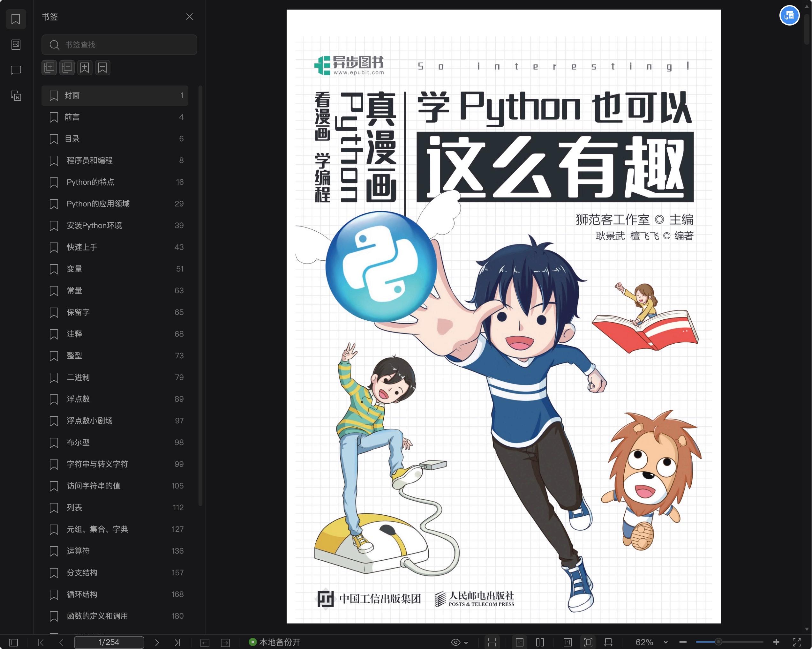Toggle the continuous scrolling page-break icon
Viewport: 812px width, 649px height.
click(x=492, y=642)
